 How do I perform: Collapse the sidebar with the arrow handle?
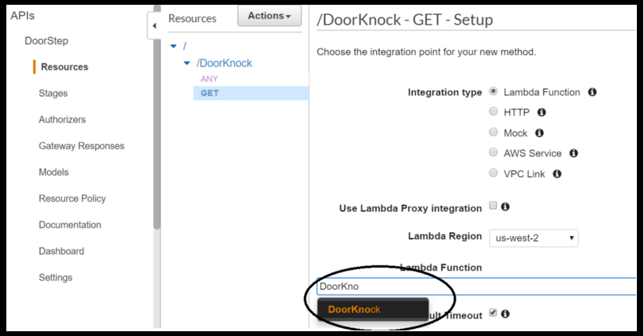153,27
